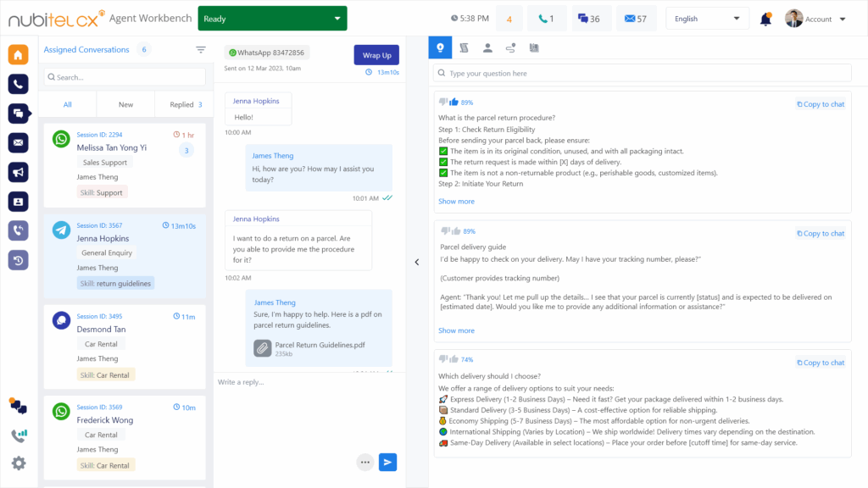Select the customer profile icon in assistant panel

(487, 47)
